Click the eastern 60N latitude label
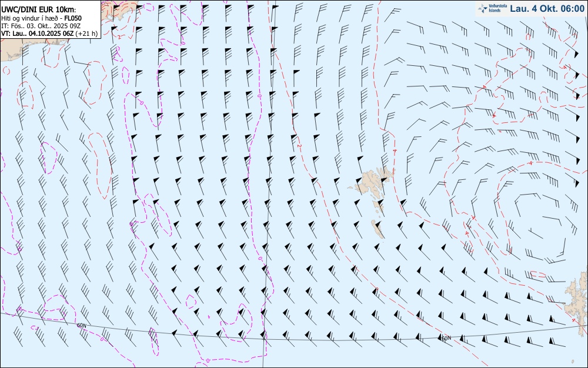The width and height of the screenshot is (588, 368). tap(446, 338)
